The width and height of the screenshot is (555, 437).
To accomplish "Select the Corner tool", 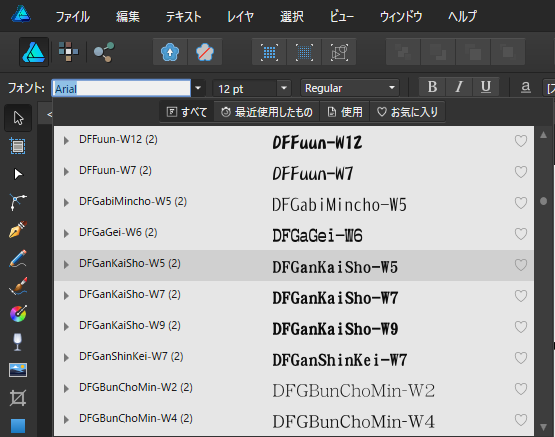I will click(18, 202).
